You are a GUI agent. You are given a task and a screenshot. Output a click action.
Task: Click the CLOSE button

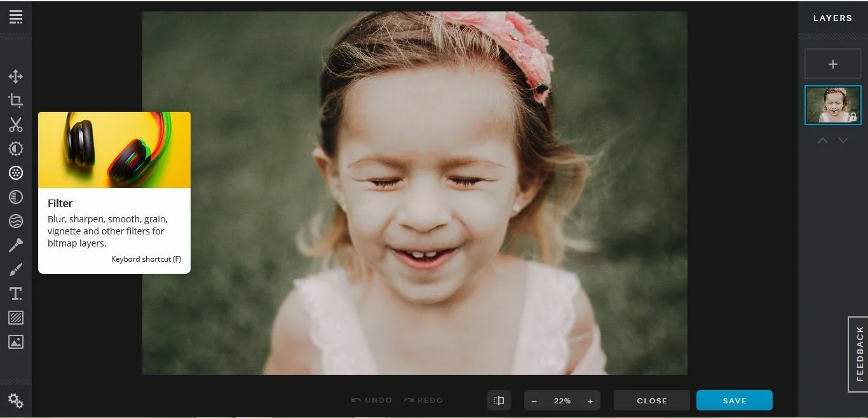click(x=652, y=401)
